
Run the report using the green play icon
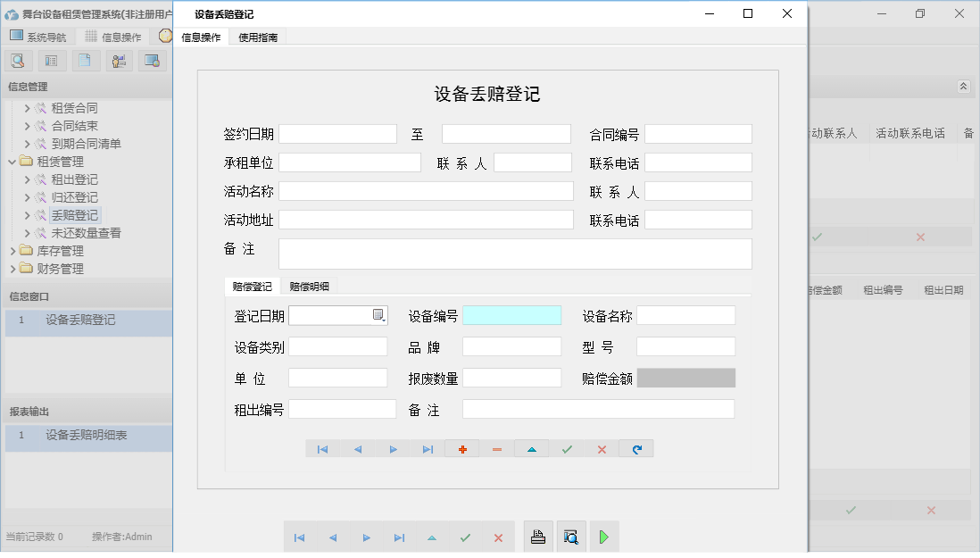point(603,536)
